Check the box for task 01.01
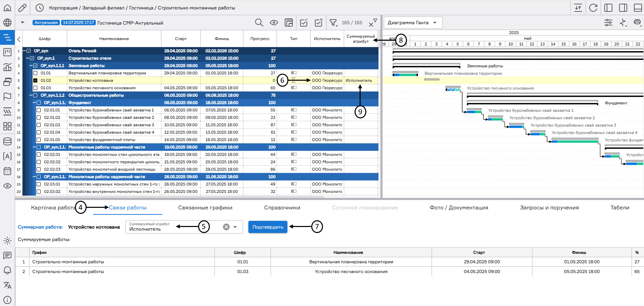The image size is (644, 306). pos(35,73)
